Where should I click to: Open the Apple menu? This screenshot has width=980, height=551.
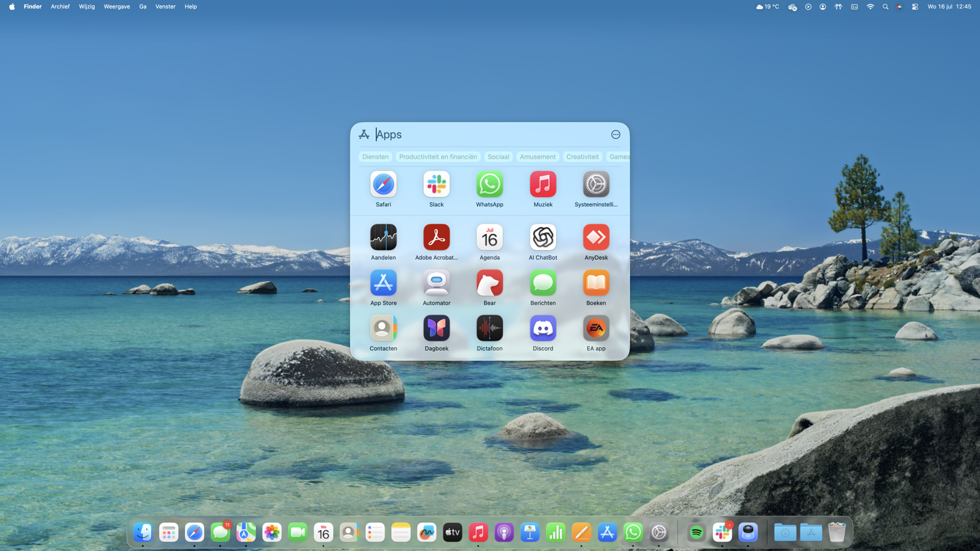click(x=12, y=7)
